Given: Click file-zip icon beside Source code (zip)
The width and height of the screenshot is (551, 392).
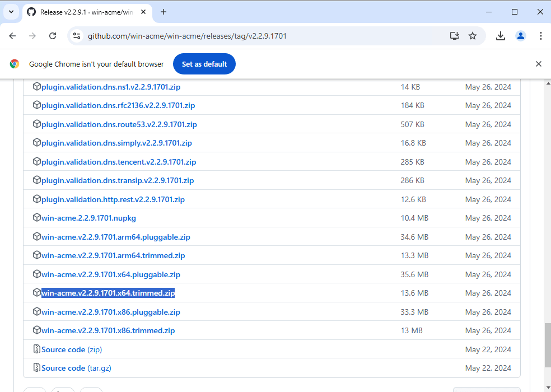Looking at the screenshot, I should pos(36,349).
